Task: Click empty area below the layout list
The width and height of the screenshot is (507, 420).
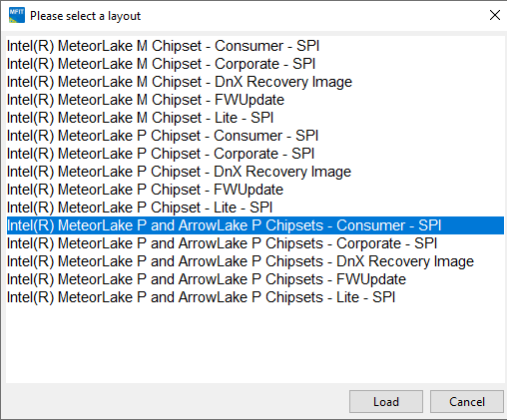Action: click(255, 344)
